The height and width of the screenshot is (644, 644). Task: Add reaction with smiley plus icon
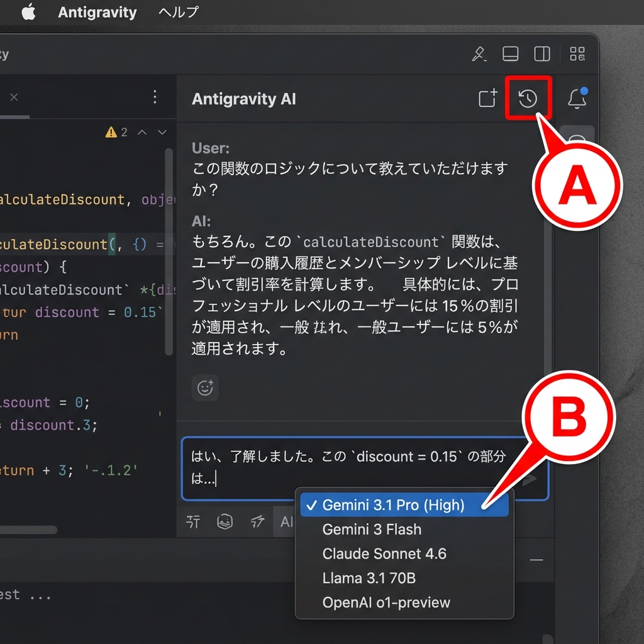205,387
